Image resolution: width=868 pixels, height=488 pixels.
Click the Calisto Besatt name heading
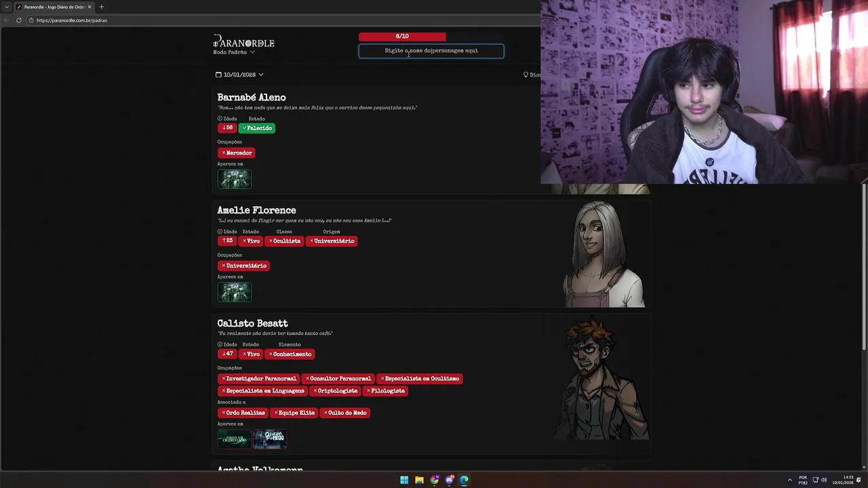click(252, 323)
